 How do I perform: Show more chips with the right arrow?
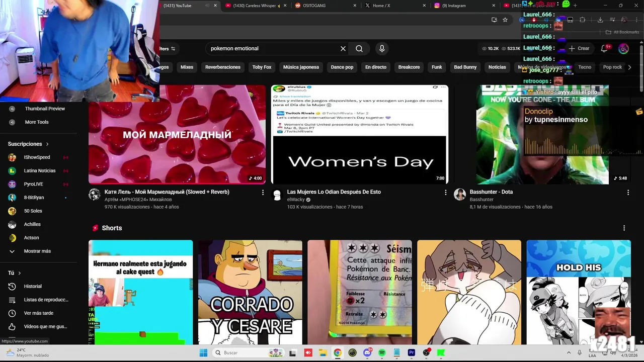point(629,67)
